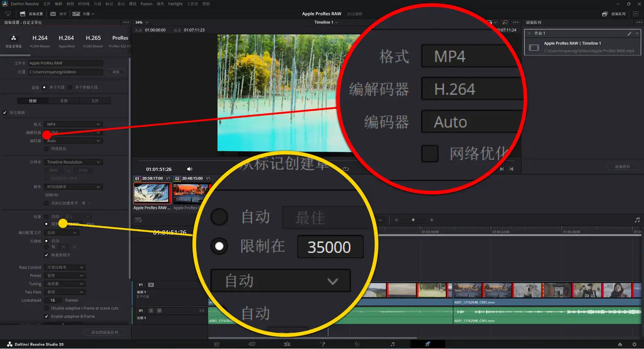Switch to the 文件 settings tab

tap(95, 101)
